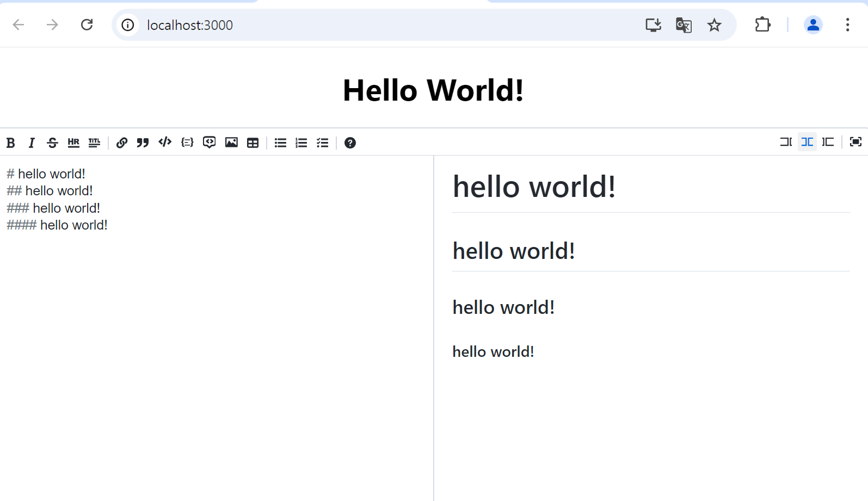This screenshot has width=868, height=501.
Task: Go back in browser history
Action: tap(19, 24)
